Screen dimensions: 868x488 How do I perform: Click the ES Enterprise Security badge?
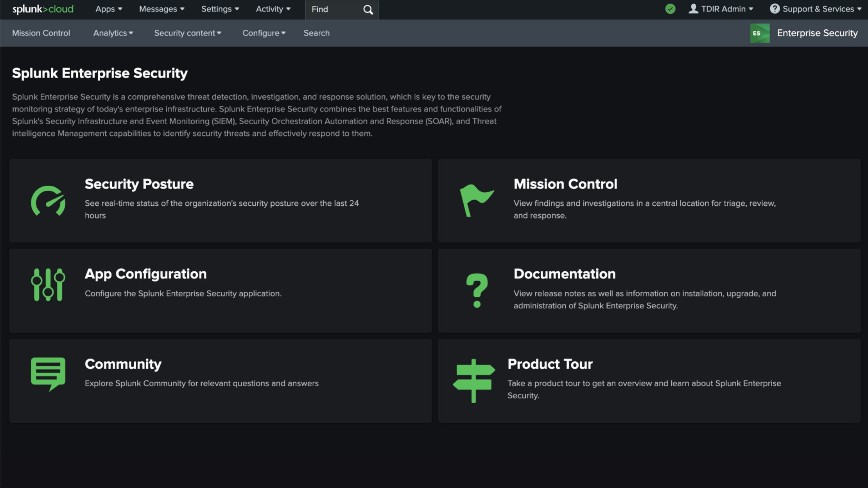pyautogui.click(x=760, y=33)
